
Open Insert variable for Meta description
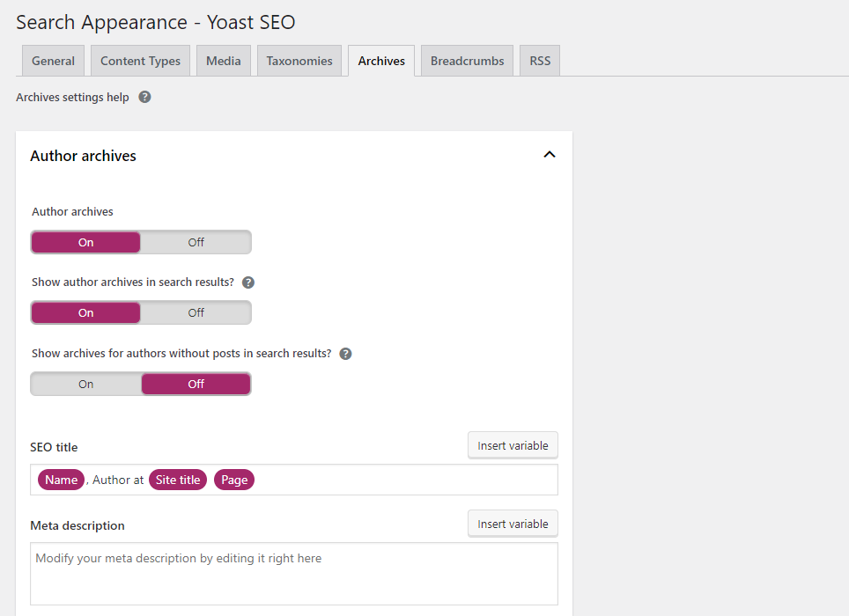pyautogui.click(x=513, y=523)
